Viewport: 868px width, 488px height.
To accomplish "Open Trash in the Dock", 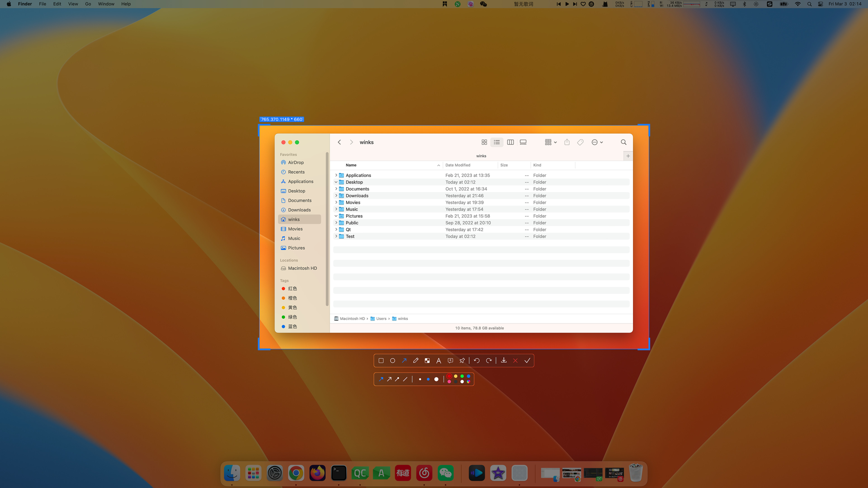I will pos(636,473).
